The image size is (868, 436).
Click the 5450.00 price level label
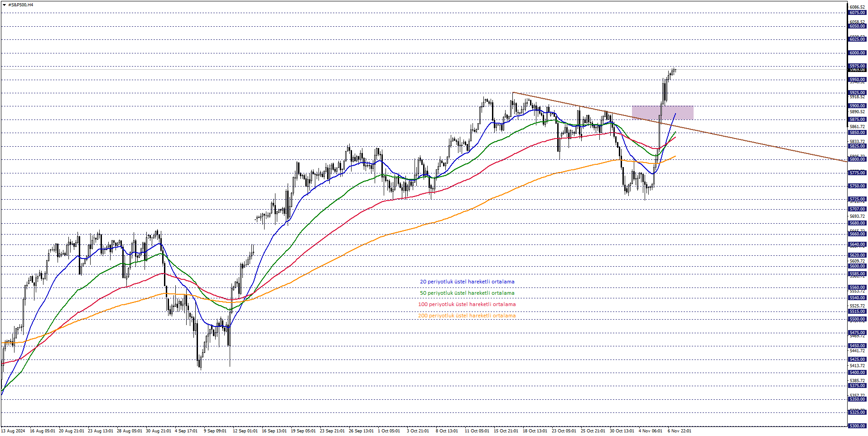pyautogui.click(x=857, y=346)
